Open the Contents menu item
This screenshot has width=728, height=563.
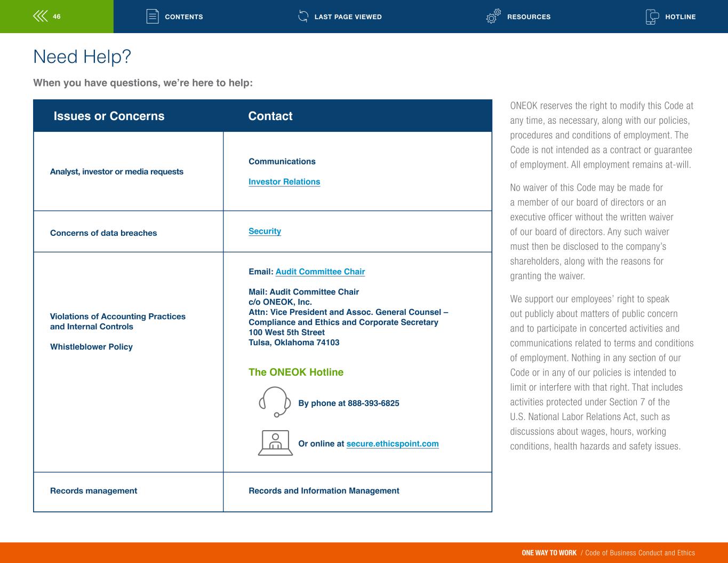183,17
